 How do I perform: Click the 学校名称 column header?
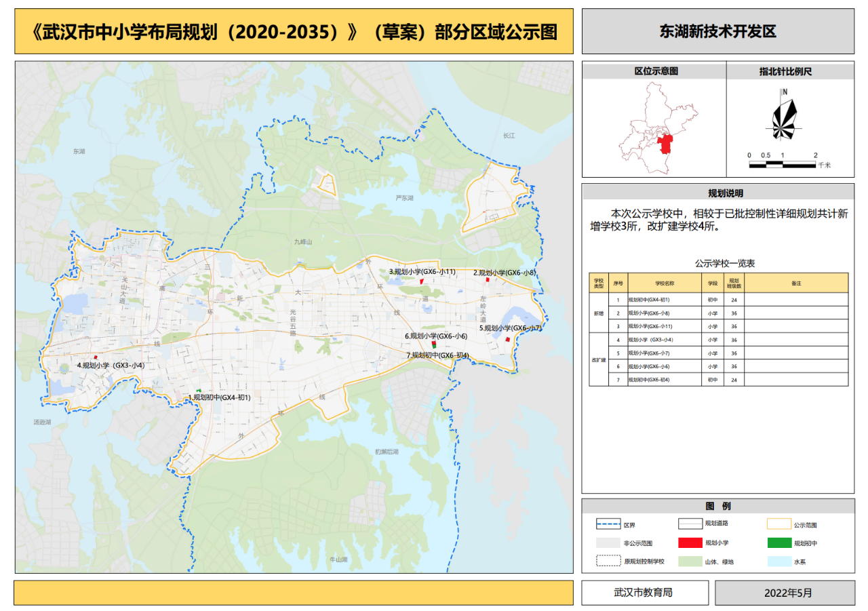(x=665, y=283)
